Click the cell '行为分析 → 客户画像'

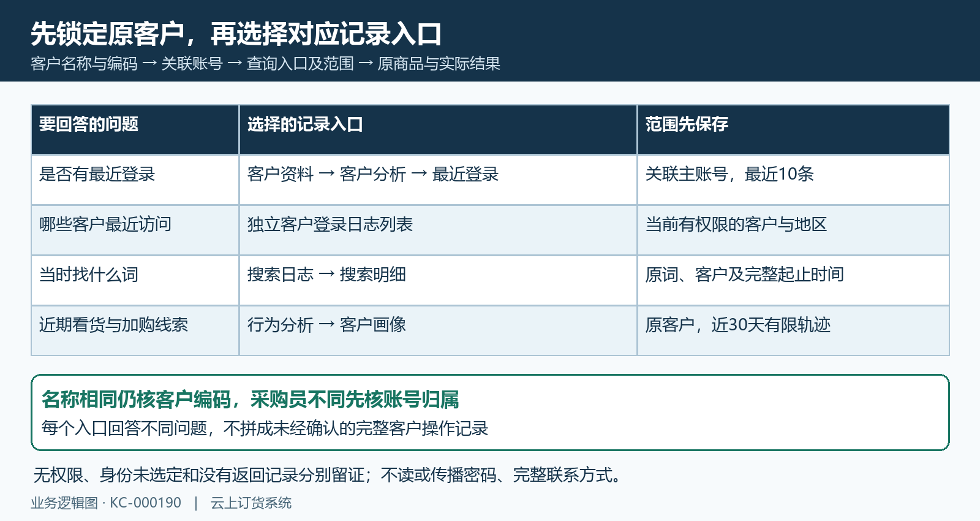(438, 330)
